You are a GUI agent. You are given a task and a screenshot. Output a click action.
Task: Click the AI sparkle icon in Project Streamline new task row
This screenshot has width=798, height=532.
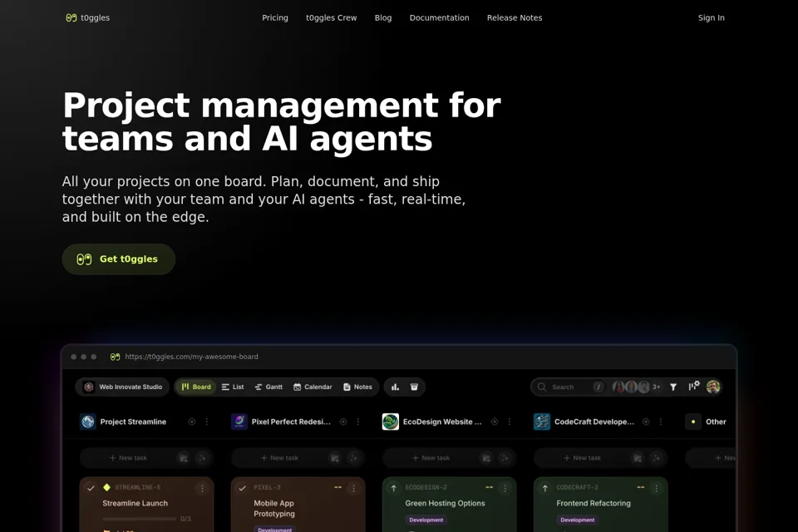[x=202, y=458]
